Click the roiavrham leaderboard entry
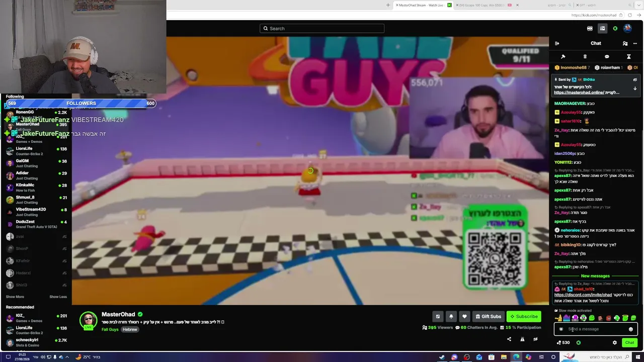This screenshot has width=644, height=362. point(609,68)
